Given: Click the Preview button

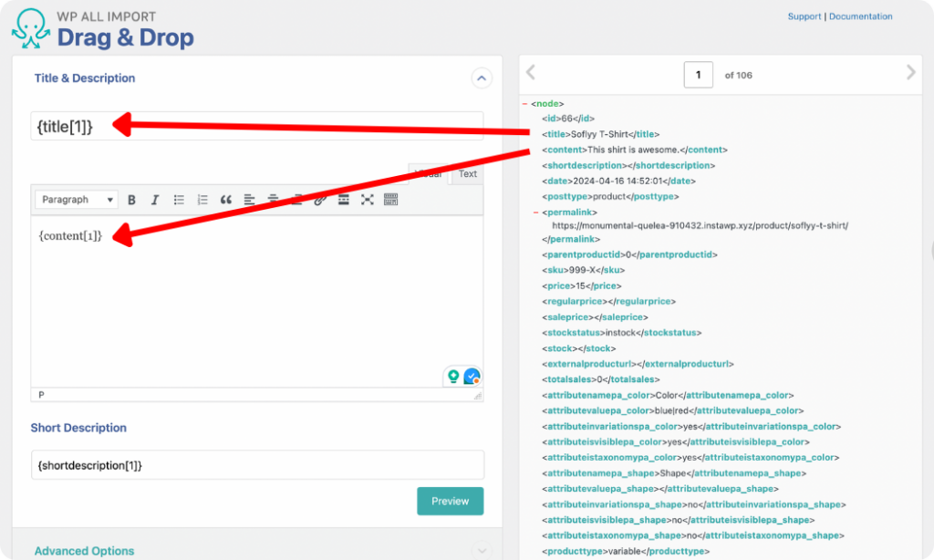Looking at the screenshot, I should (x=451, y=501).
